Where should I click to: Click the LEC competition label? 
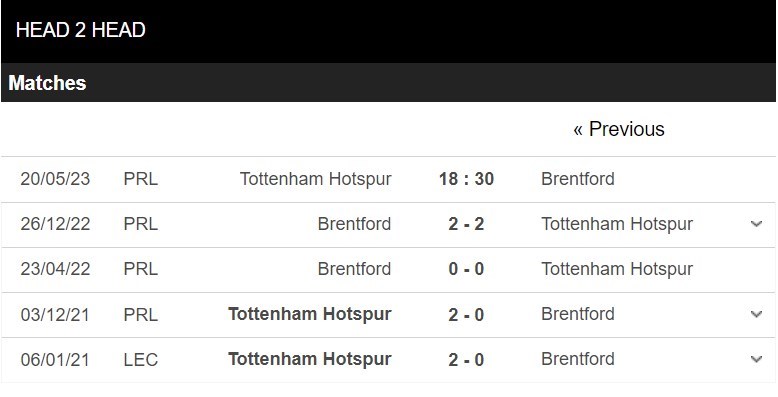tap(141, 360)
